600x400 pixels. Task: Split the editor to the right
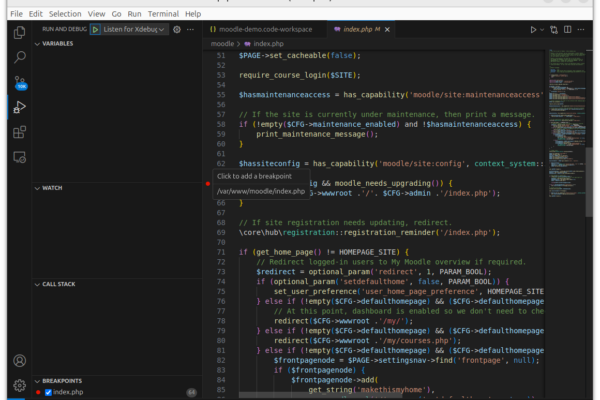tap(567, 29)
